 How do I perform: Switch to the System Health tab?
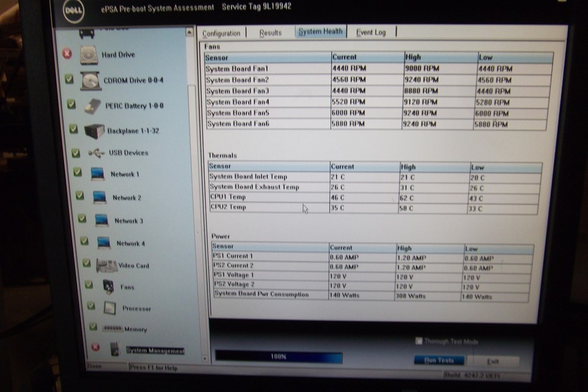[x=320, y=32]
